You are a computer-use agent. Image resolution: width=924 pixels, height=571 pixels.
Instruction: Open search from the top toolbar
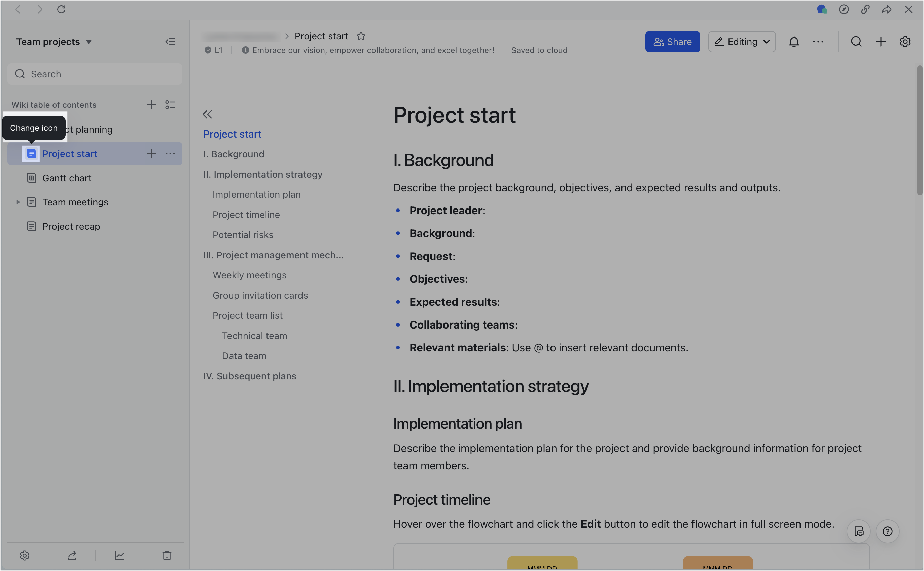[856, 42]
